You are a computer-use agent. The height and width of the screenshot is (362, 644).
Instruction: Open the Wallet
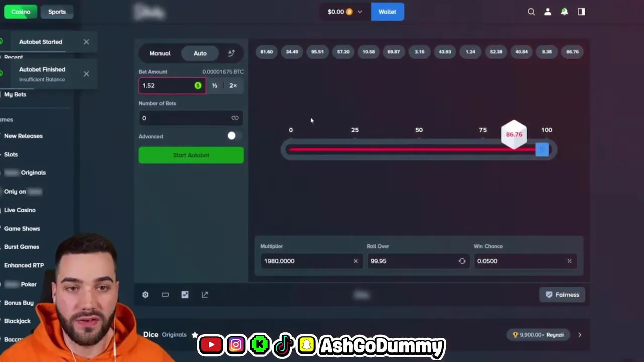(387, 12)
